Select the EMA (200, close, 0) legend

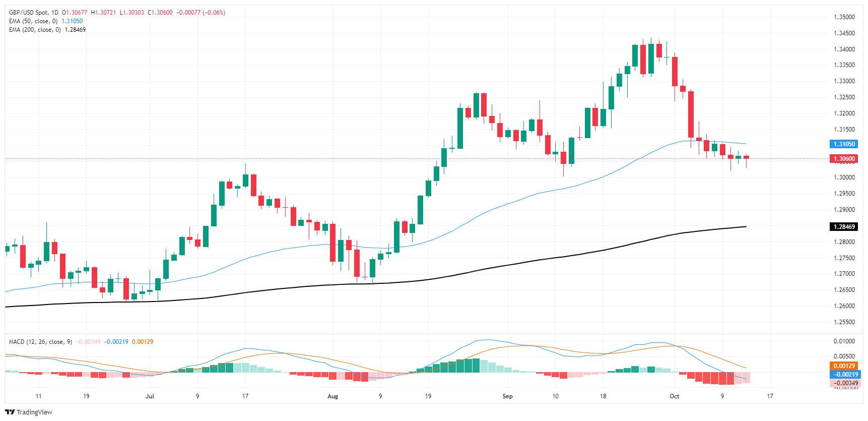[x=35, y=30]
